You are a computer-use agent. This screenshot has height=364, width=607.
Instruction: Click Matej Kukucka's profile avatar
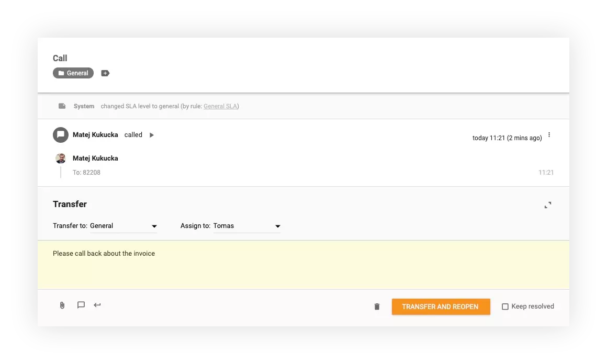[x=61, y=158]
